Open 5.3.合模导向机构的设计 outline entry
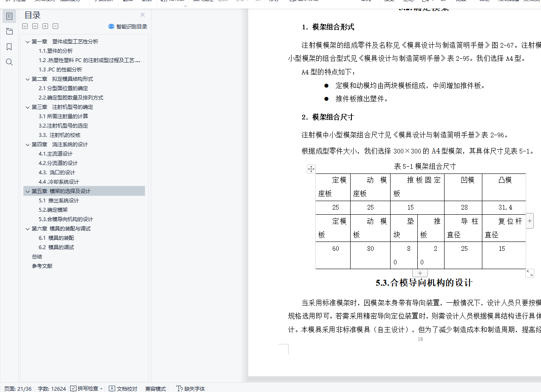The image size is (541, 392). coord(66,219)
